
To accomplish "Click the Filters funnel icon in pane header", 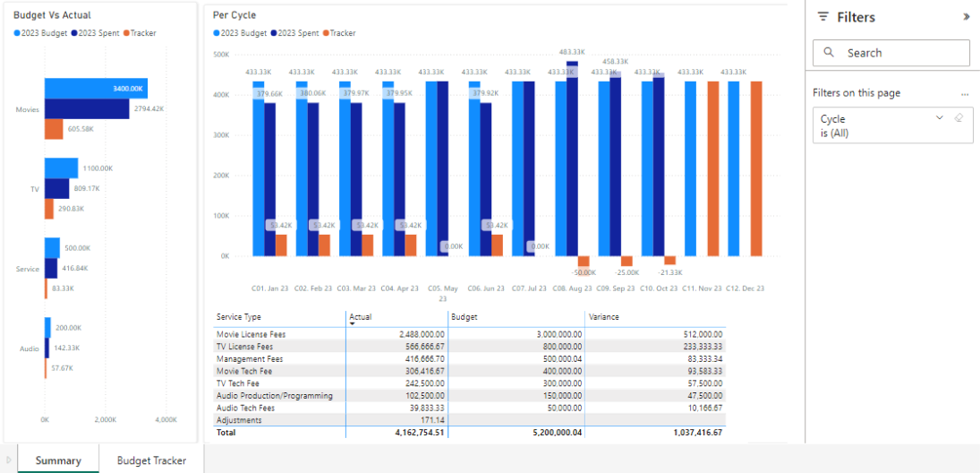I will pyautogui.click(x=823, y=17).
